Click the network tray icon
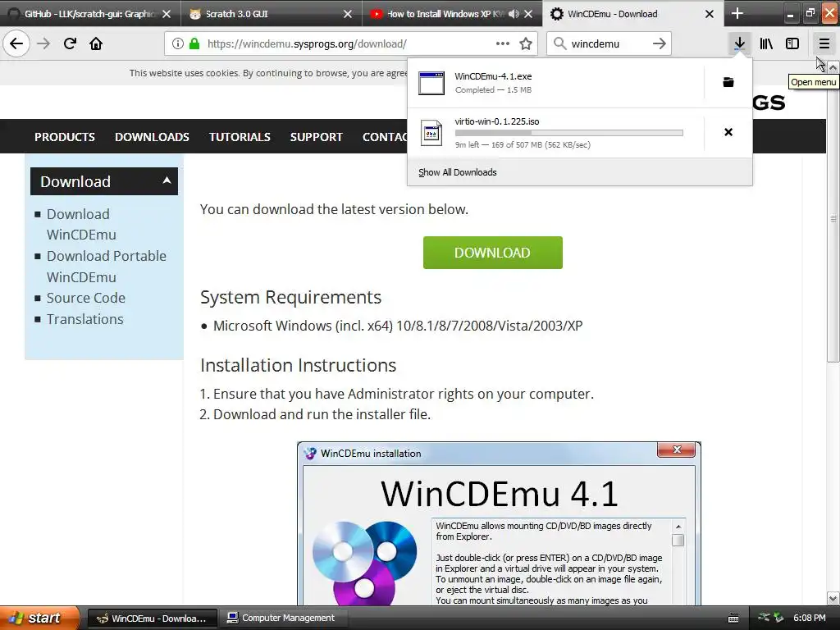This screenshot has width=840, height=630. pos(764,618)
